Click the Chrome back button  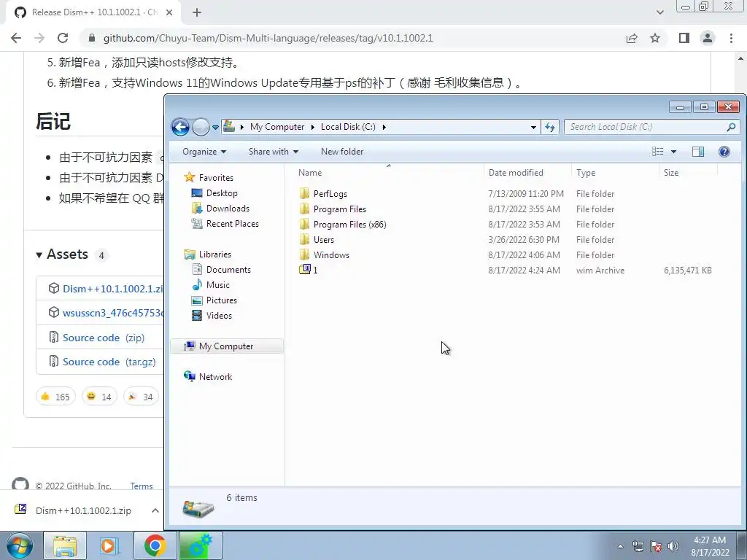pyautogui.click(x=16, y=38)
